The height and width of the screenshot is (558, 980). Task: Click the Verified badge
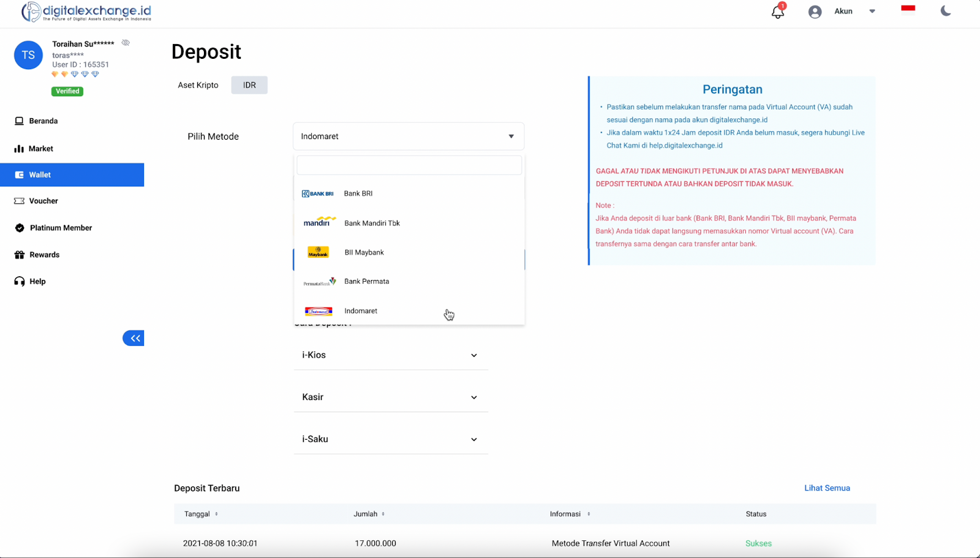[67, 91]
